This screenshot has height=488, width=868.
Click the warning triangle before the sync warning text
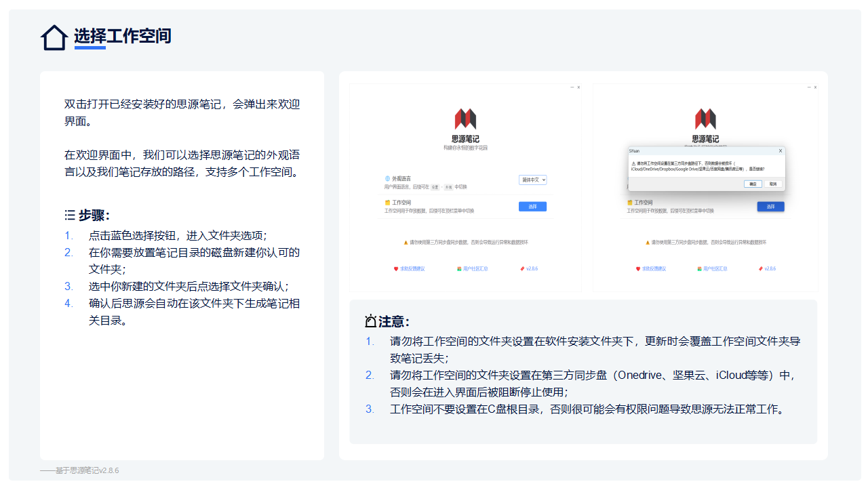coord(405,243)
